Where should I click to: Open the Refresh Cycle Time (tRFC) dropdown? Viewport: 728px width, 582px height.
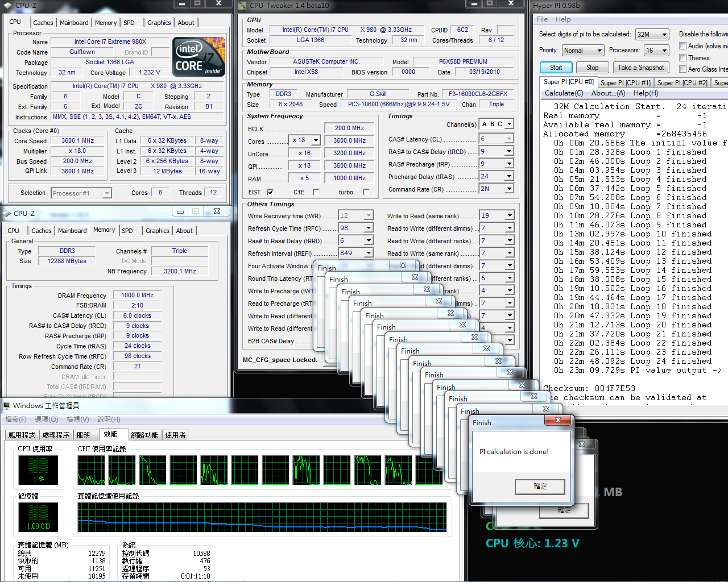[369, 228]
